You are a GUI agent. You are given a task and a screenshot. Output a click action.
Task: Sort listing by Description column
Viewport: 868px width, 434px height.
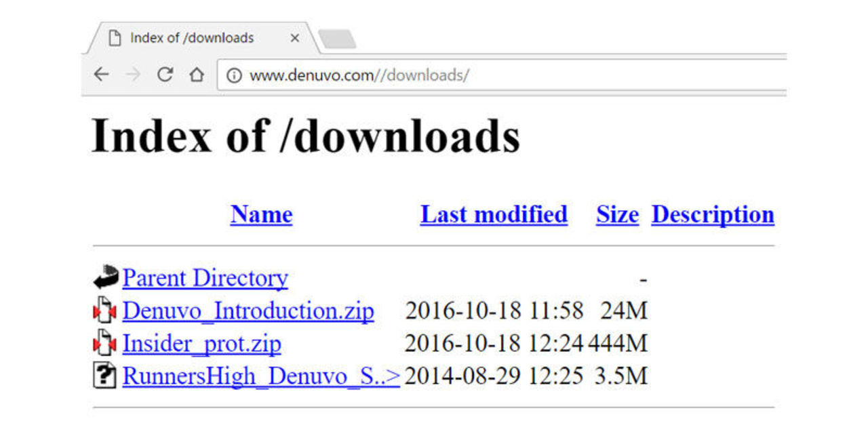coord(713,214)
